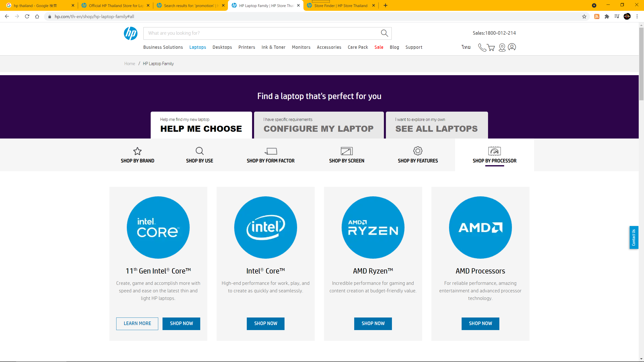The width and height of the screenshot is (644, 362).
Task: Open the Laptops menu
Action: click(197, 47)
